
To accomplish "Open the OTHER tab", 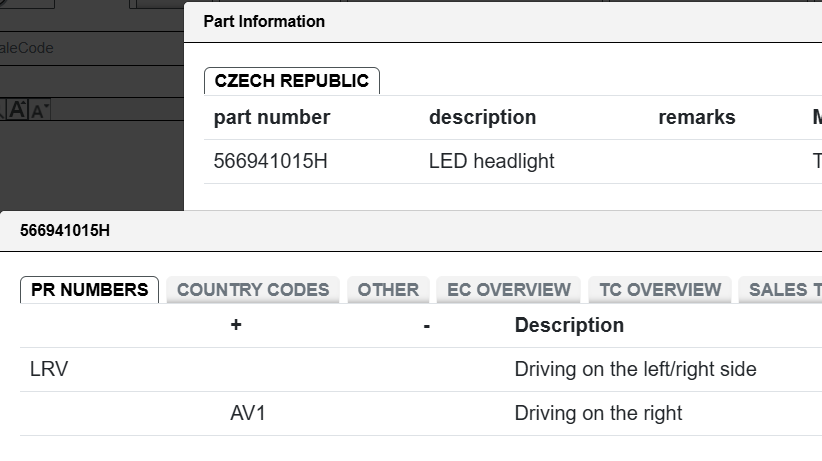I will pos(388,290).
